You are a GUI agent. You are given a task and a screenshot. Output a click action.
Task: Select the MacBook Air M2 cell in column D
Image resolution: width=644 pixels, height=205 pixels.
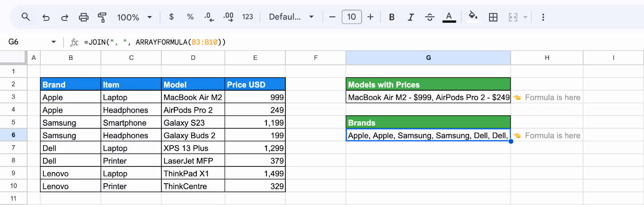pyautogui.click(x=193, y=97)
